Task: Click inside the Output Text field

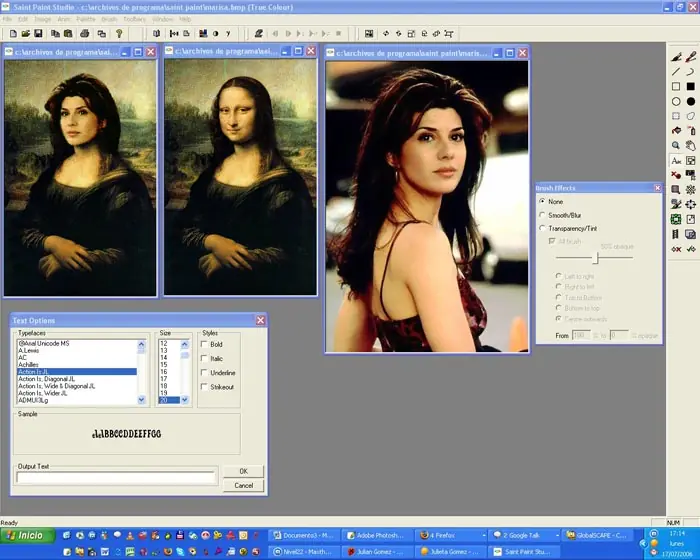Action: pyautogui.click(x=116, y=478)
